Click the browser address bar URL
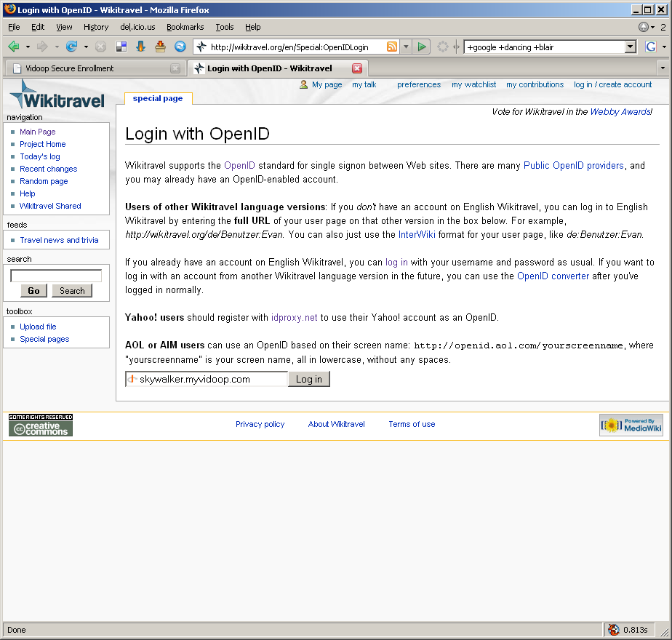This screenshot has height=640, width=672. [x=289, y=47]
